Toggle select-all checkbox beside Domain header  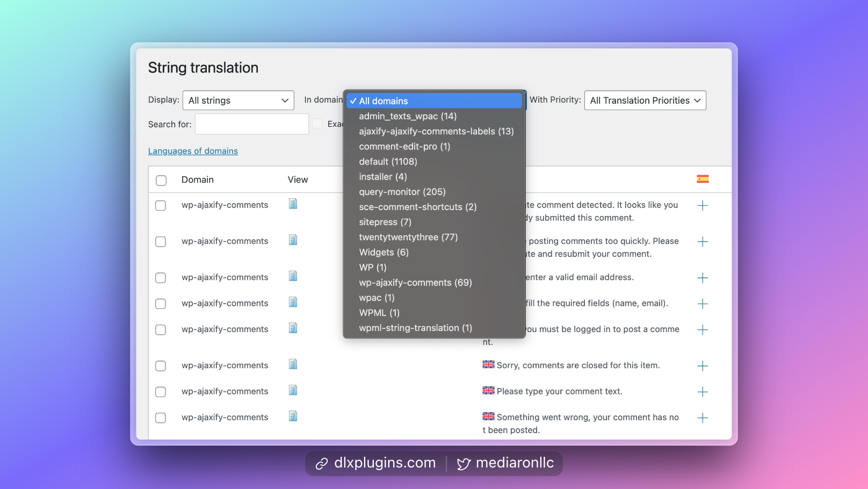click(x=161, y=181)
